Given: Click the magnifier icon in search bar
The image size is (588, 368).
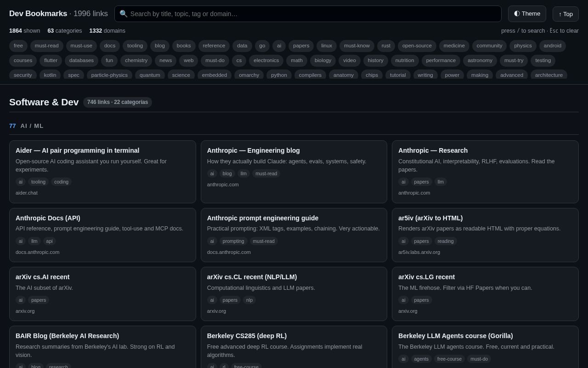Looking at the screenshot, I should (x=124, y=14).
